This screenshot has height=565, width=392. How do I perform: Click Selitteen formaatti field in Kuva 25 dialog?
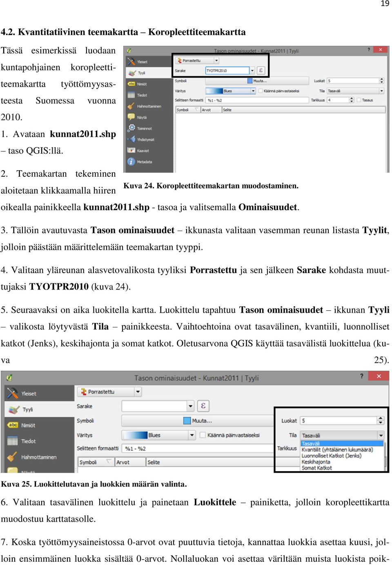(x=198, y=448)
